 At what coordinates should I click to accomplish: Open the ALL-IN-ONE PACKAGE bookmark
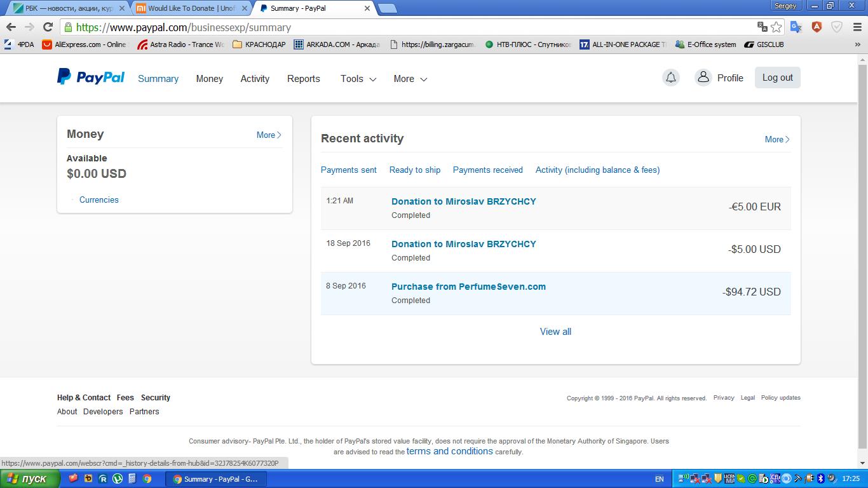pos(623,44)
